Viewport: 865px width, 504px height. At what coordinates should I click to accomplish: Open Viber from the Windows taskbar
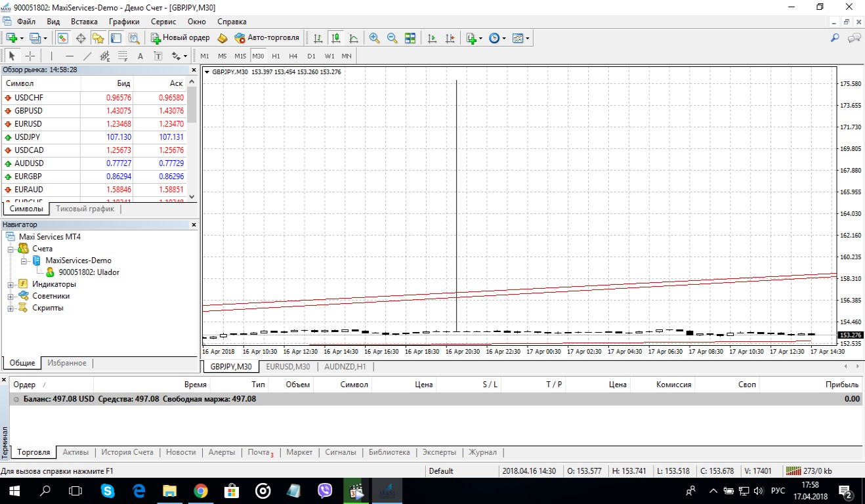pyautogui.click(x=325, y=490)
